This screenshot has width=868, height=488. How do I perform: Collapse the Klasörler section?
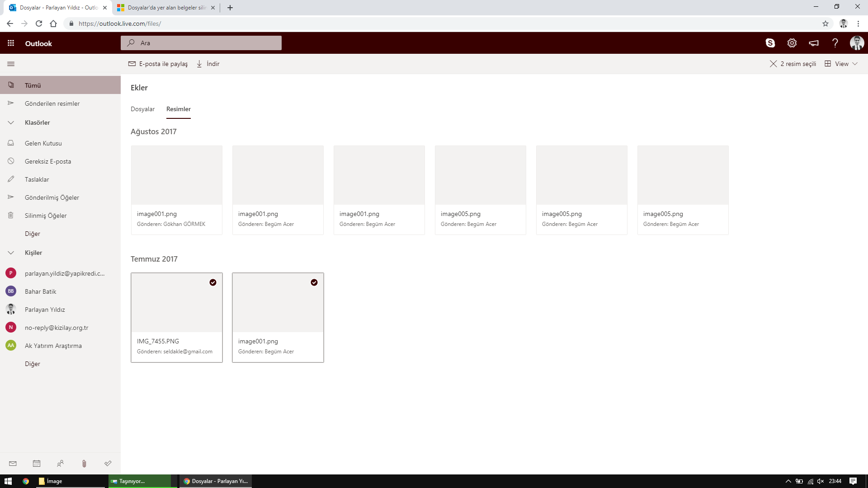[11, 122]
